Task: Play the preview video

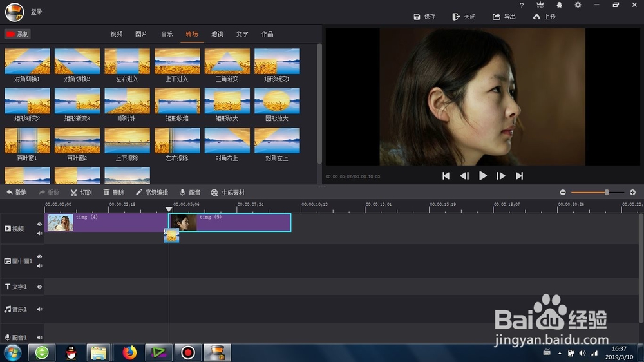Action: (x=482, y=176)
